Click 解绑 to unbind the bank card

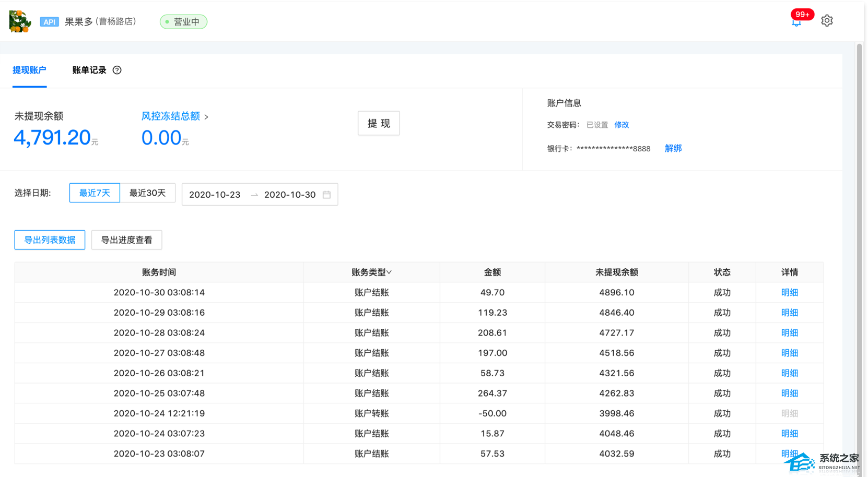coord(673,148)
